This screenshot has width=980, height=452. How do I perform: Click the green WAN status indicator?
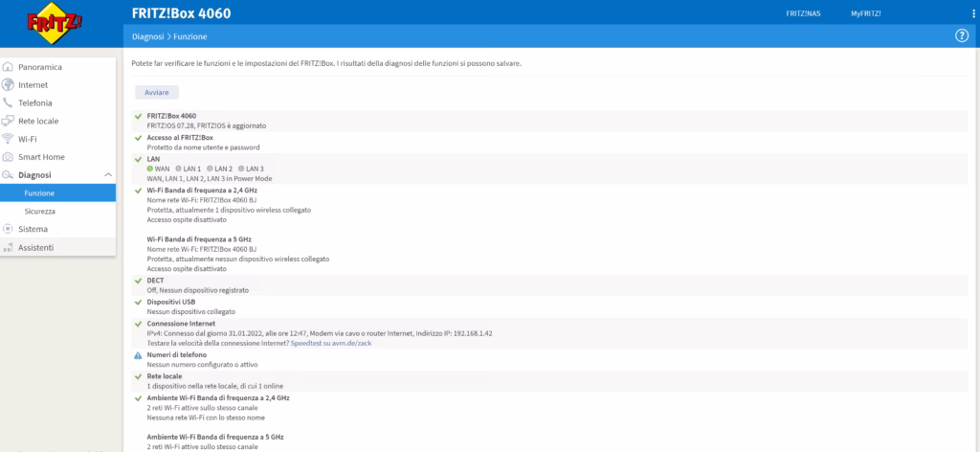coord(150,169)
